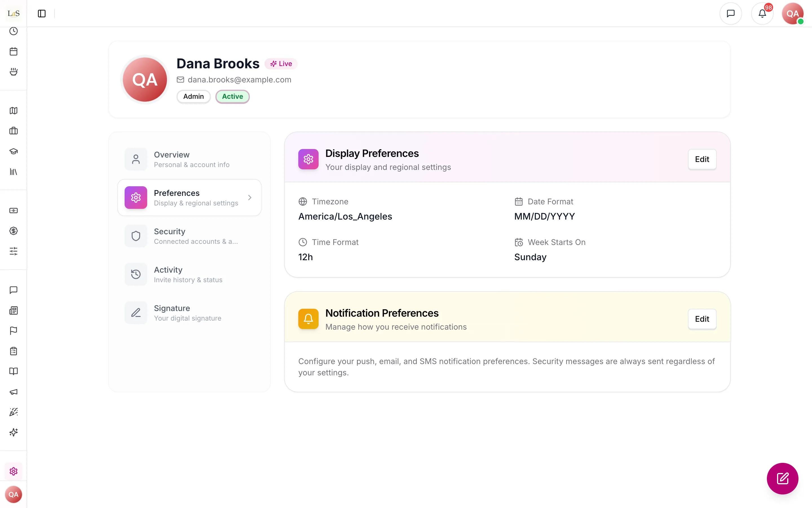Click the QA avatar at sidebar bottom
Viewport: 812px width, 508px height.
point(14,494)
